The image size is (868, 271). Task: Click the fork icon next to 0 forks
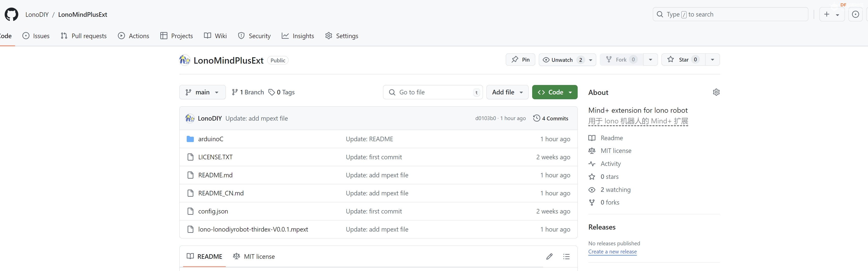click(592, 203)
